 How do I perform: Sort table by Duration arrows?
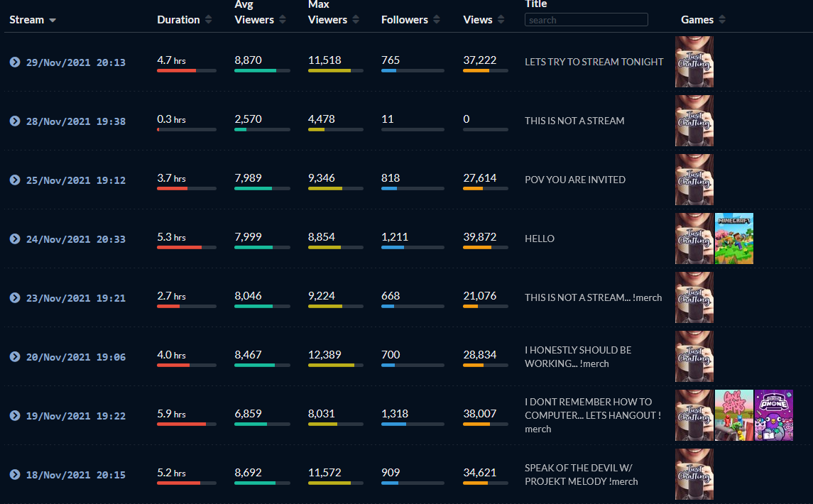pyautogui.click(x=209, y=20)
